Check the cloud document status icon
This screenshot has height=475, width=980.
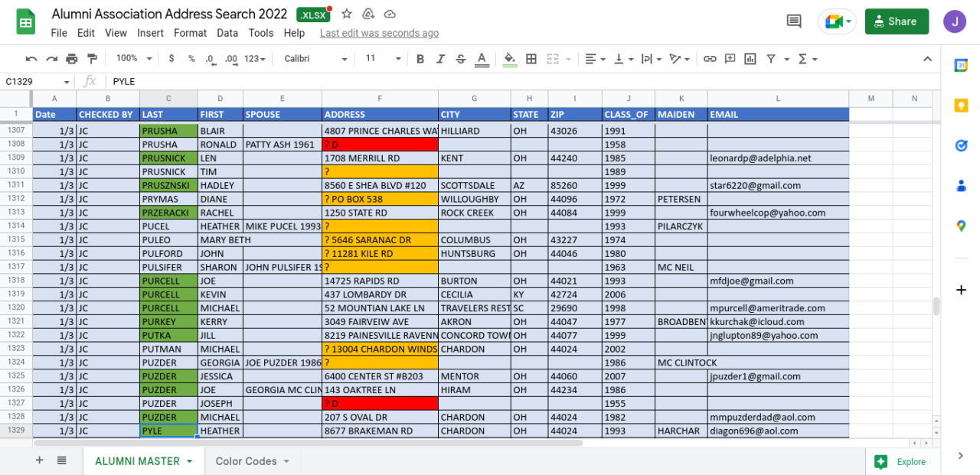pyautogui.click(x=390, y=14)
